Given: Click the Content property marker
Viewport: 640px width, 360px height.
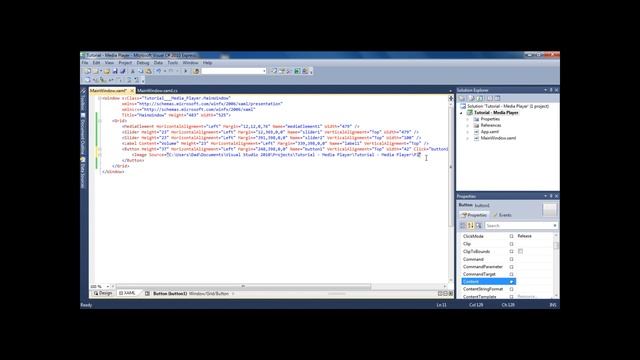Looking at the screenshot, I should click(511, 282).
